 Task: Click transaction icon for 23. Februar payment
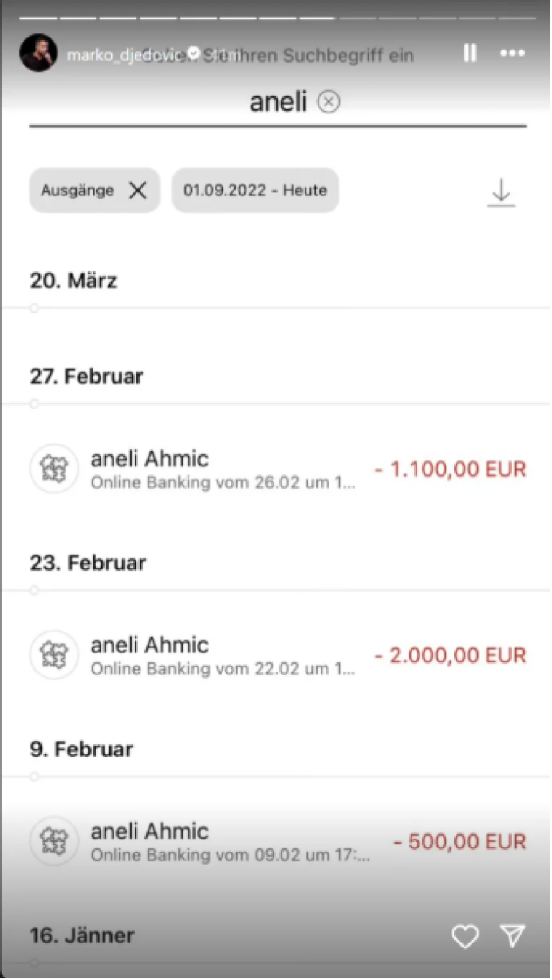coord(54,655)
